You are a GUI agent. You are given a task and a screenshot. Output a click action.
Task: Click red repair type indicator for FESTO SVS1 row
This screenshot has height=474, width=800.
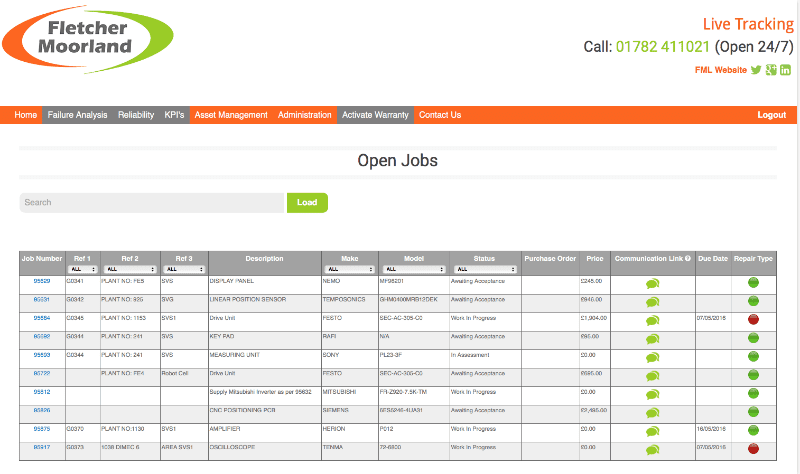pyautogui.click(x=753, y=319)
